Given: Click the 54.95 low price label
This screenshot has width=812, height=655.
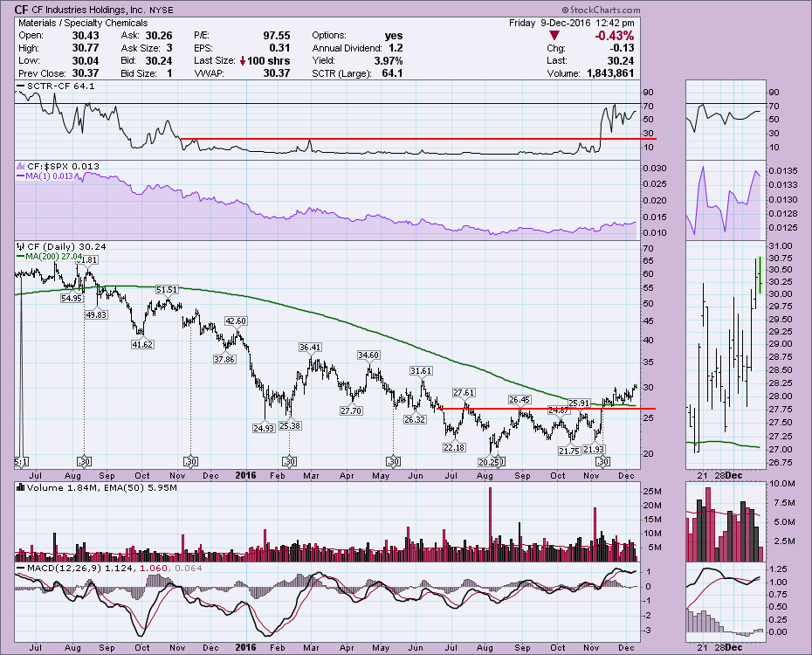Looking at the screenshot, I should (x=71, y=299).
